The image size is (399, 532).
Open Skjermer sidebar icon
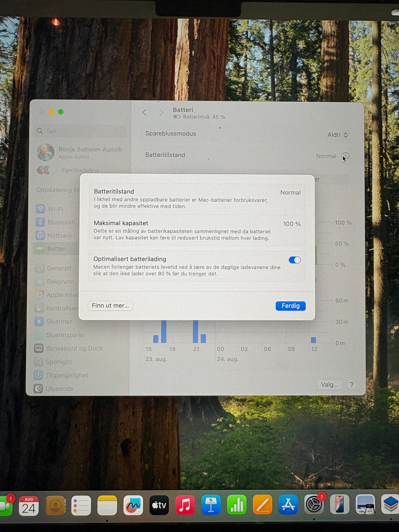point(39,321)
